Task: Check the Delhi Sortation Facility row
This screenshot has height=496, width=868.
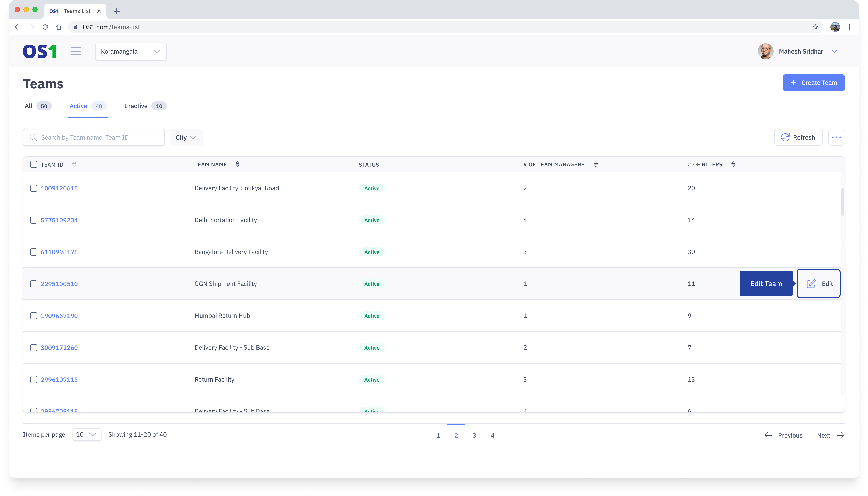Action: point(33,220)
